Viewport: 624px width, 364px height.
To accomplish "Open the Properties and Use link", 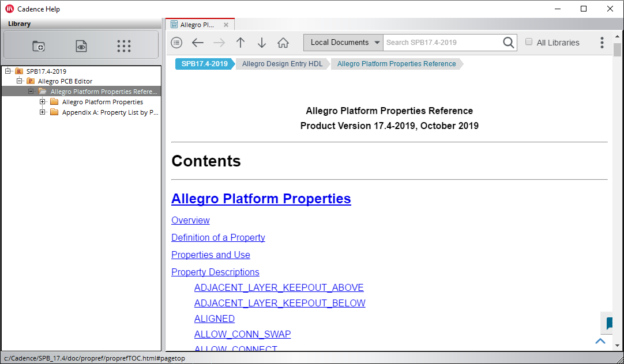I will pyautogui.click(x=210, y=255).
